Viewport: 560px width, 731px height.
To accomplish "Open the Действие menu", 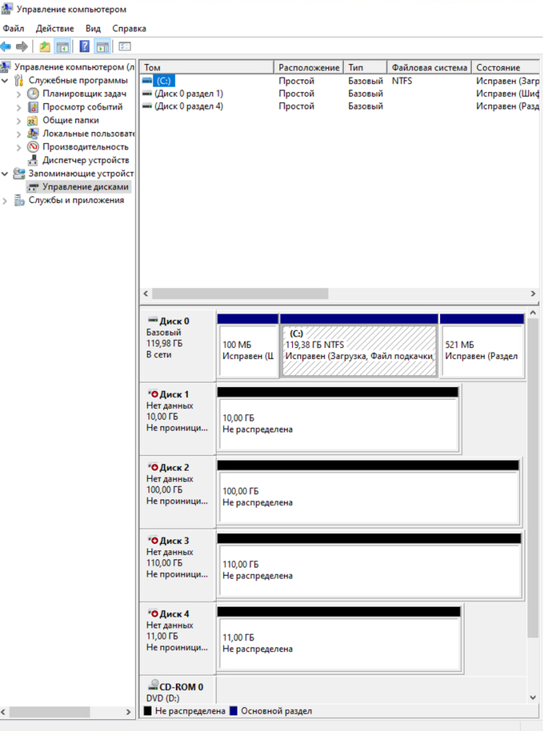I will pyautogui.click(x=54, y=29).
